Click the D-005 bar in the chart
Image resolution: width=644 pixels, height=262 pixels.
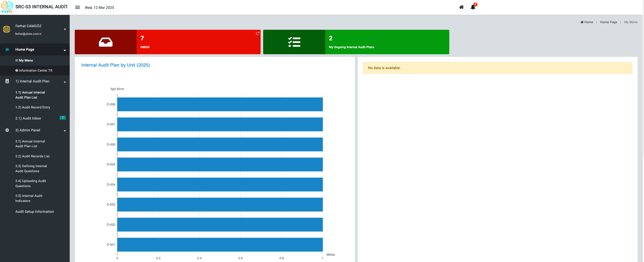[x=220, y=164]
